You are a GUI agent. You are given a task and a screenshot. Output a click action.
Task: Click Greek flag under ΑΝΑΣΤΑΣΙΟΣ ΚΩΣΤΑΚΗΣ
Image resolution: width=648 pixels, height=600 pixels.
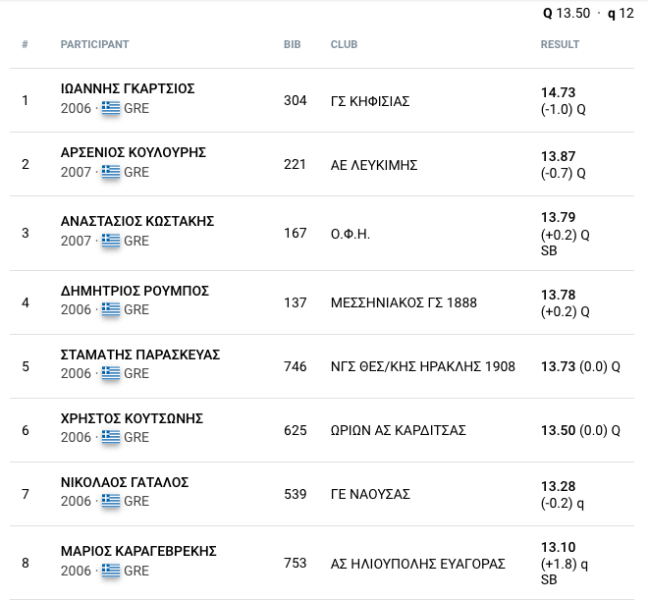110,241
